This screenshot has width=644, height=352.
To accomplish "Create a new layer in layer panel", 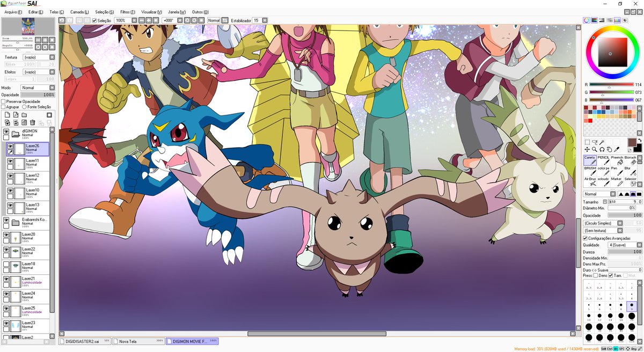I will tap(7, 115).
